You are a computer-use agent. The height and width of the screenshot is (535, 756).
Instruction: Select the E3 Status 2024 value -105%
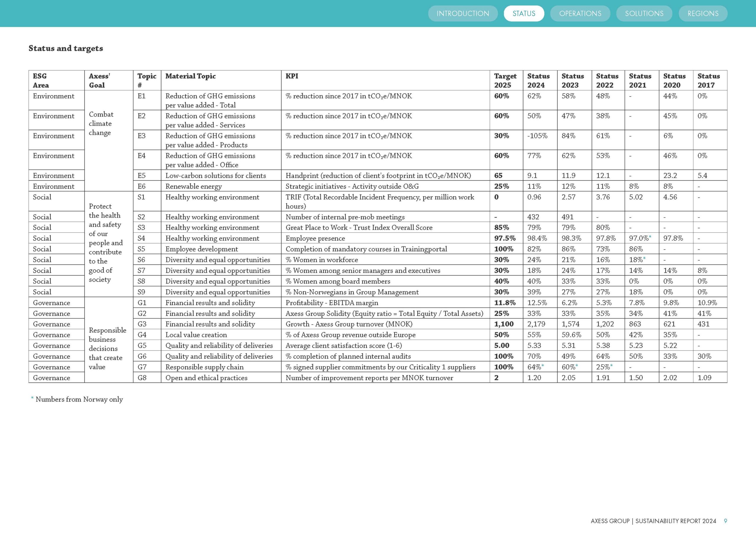coord(537,136)
